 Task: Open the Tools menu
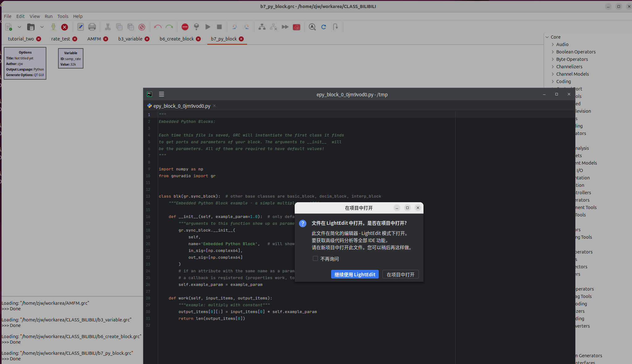tap(63, 16)
